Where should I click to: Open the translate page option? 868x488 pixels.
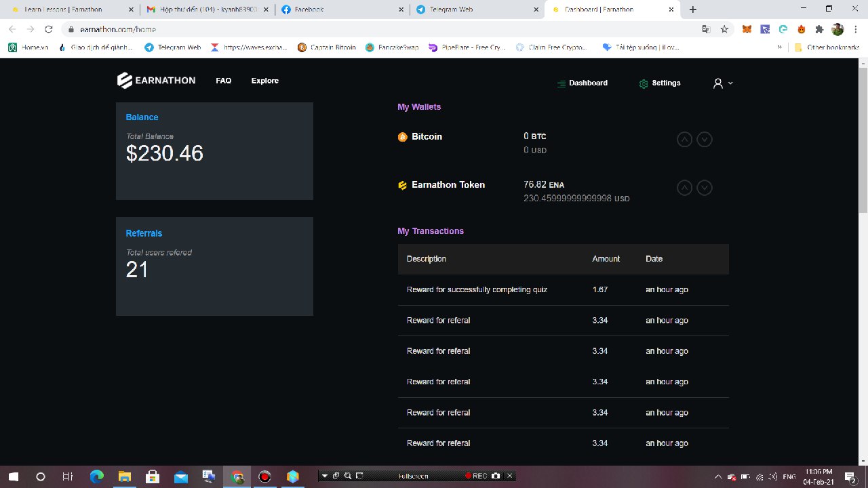click(x=706, y=29)
